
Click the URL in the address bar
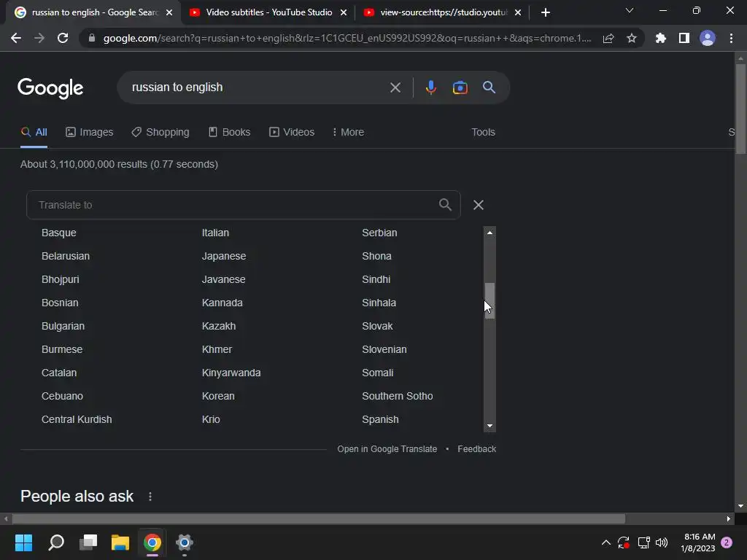[x=347, y=38]
